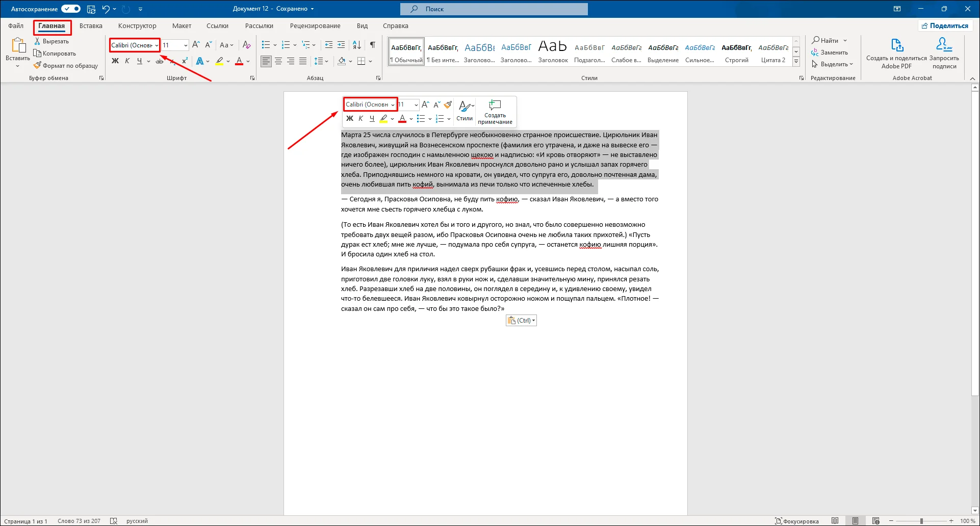Toggle bold (Ж) in ribbon
This screenshot has height=526, width=980.
[x=115, y=61]
